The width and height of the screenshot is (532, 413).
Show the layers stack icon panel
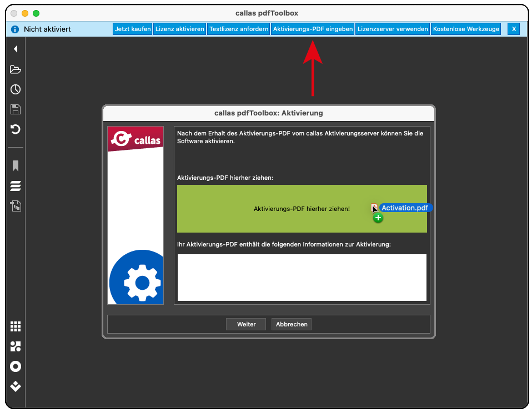point(16,186)
